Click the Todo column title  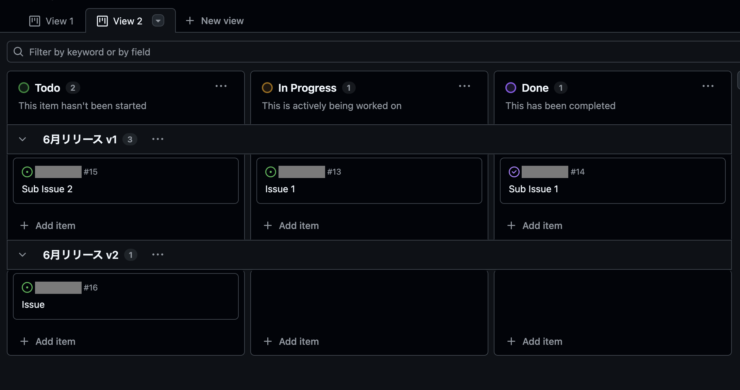click(x=47, y=88)
